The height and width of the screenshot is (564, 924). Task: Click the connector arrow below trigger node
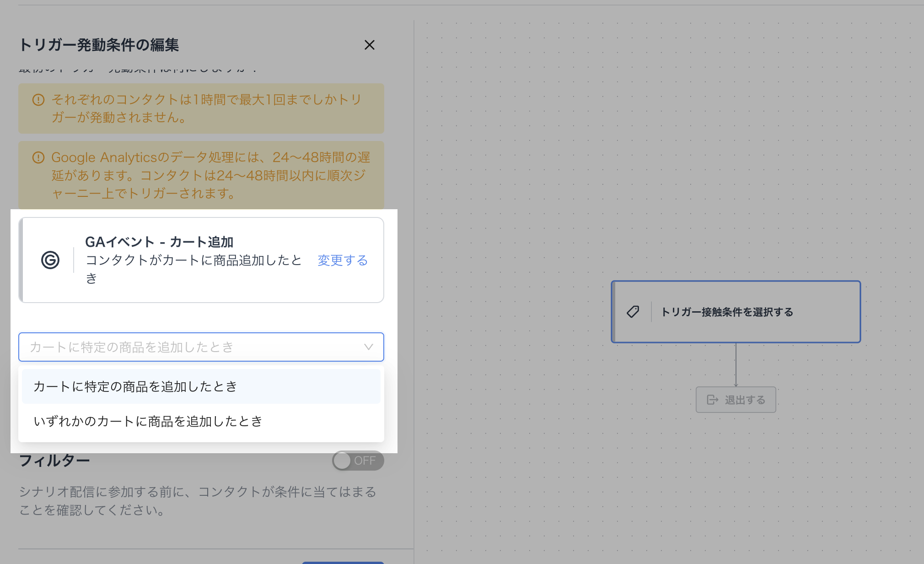click(736, 365)
